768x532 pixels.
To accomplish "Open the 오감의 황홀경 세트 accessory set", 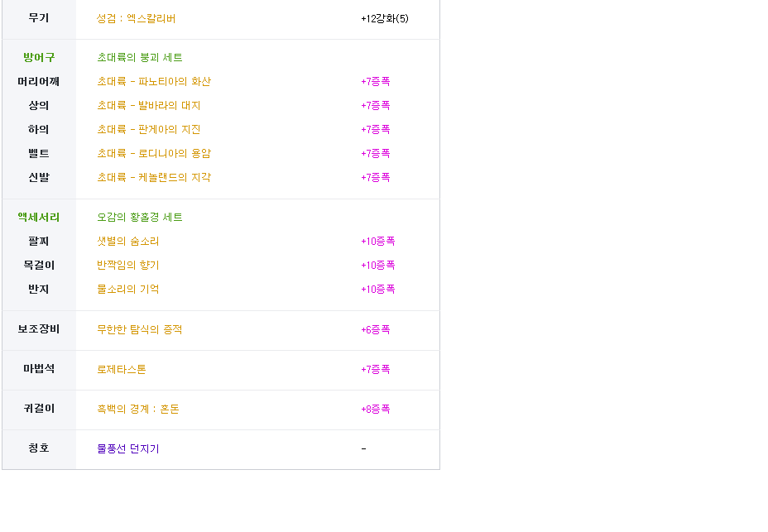I will (140, 217).
